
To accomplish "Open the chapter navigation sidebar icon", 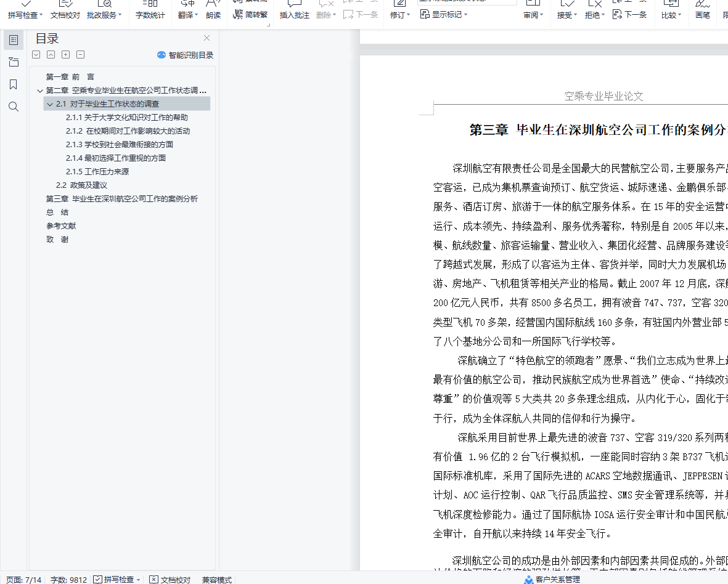I will 14,62.
